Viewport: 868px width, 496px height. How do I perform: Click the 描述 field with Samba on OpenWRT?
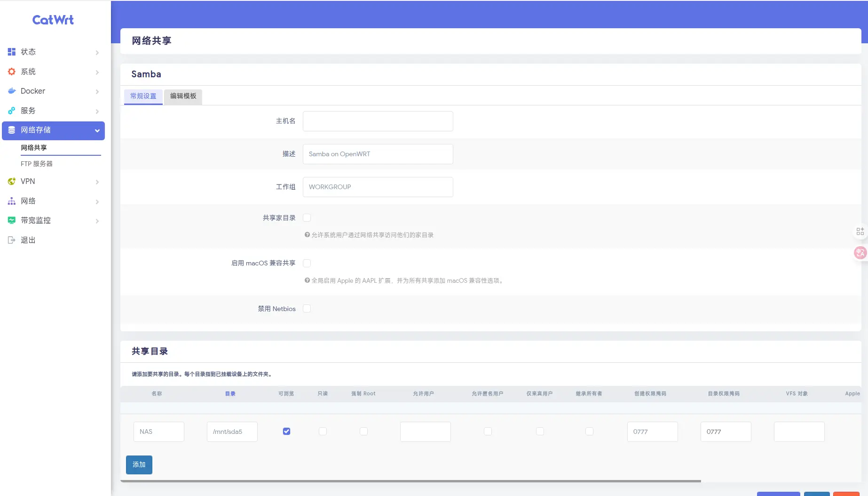(378, 154)
